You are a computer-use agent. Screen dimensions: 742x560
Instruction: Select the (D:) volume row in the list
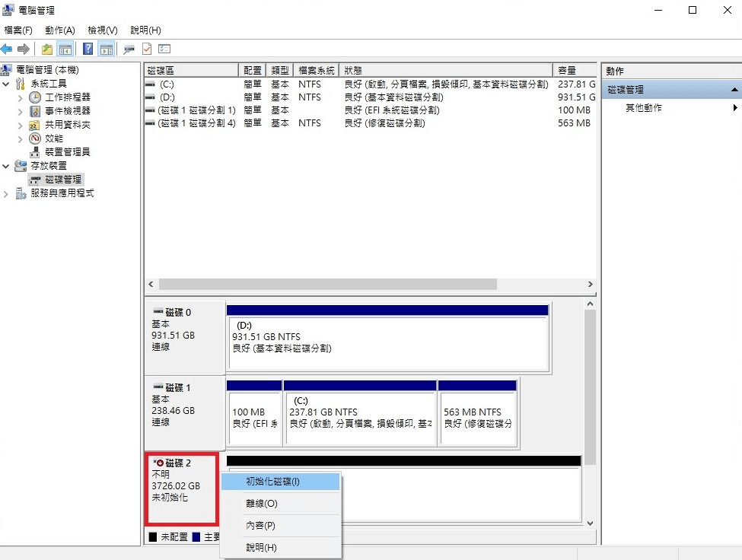click(228, 97)
